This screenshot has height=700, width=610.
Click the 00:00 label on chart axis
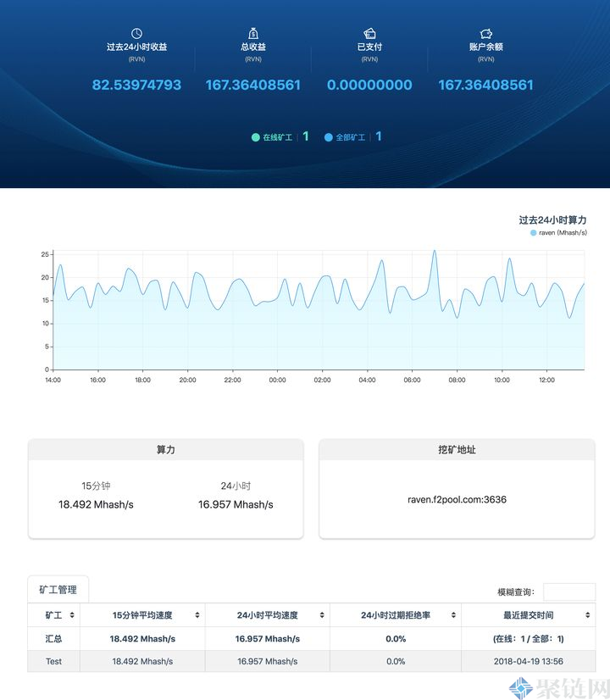click(x=277, y=380)
